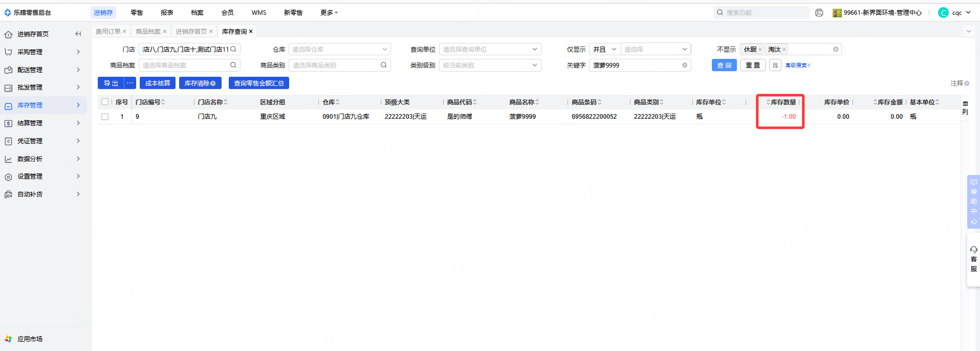Click the 重置 reset button

pyautogui.click(x=753, y=65)
